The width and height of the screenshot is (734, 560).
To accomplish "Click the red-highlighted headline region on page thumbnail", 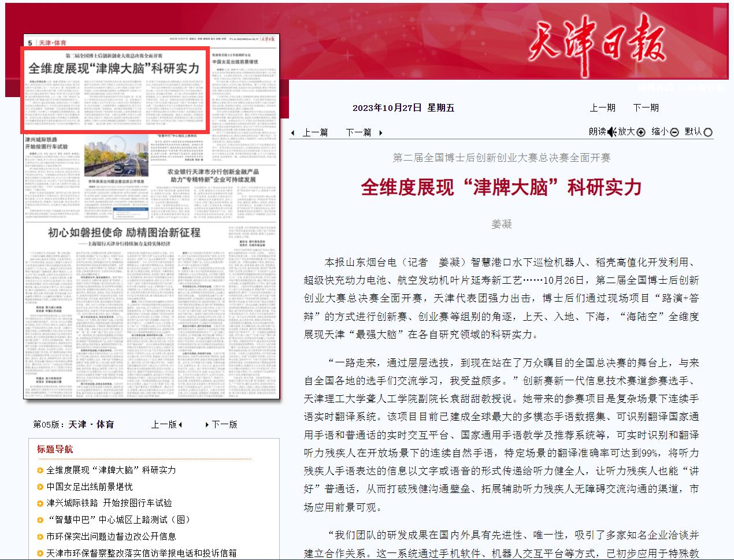I will coord(115,91).
